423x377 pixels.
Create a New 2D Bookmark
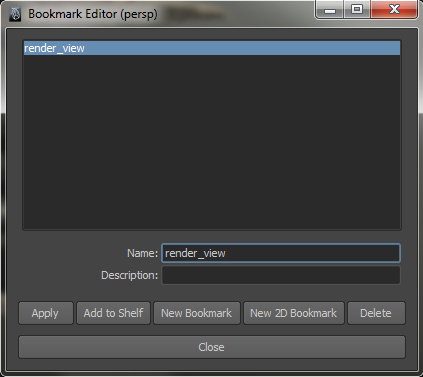294,313
